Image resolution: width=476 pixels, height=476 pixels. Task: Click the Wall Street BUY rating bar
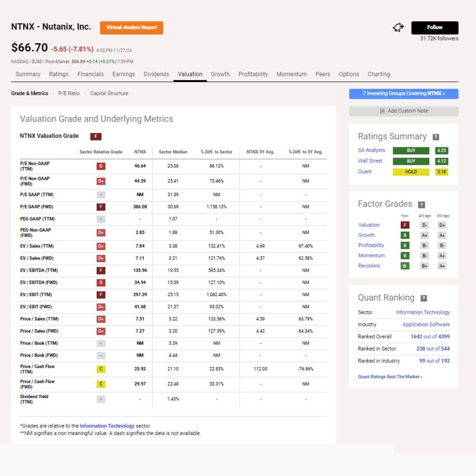click(411, 161)
